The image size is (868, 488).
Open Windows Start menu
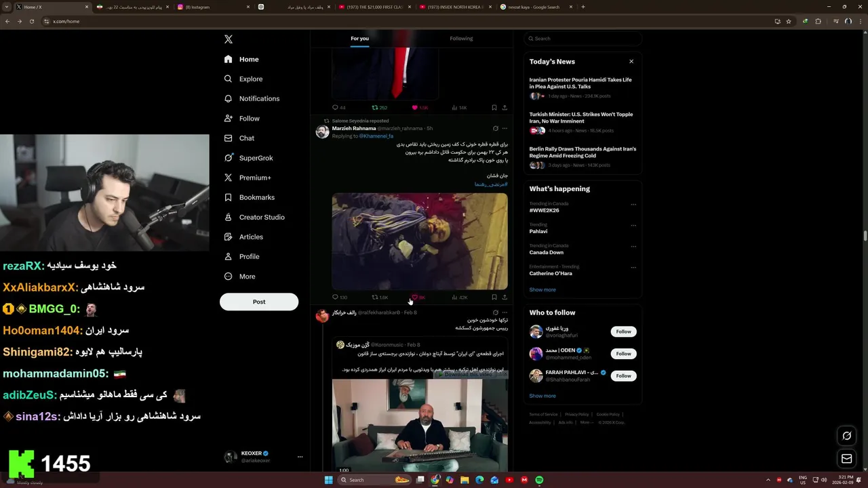328,480
